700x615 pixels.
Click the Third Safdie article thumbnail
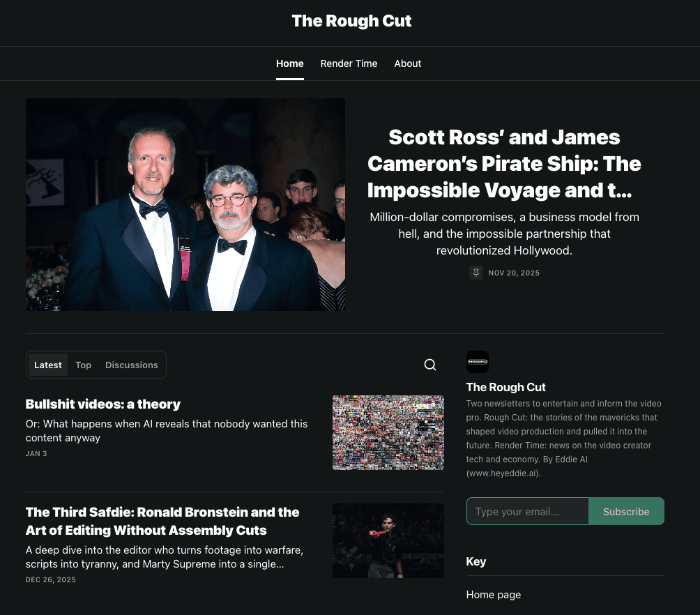pos(388,540)
